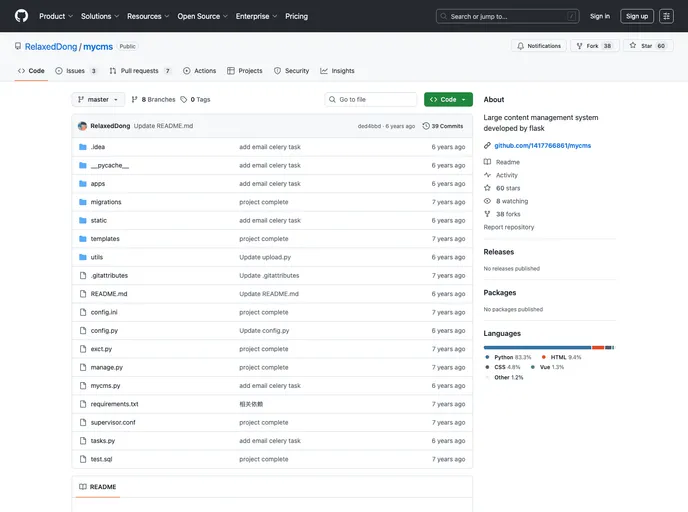The width and height of the screenshot is (688, 512).
Task: Open the github.com/1417766861/mycms link
Action: point(542,146)
